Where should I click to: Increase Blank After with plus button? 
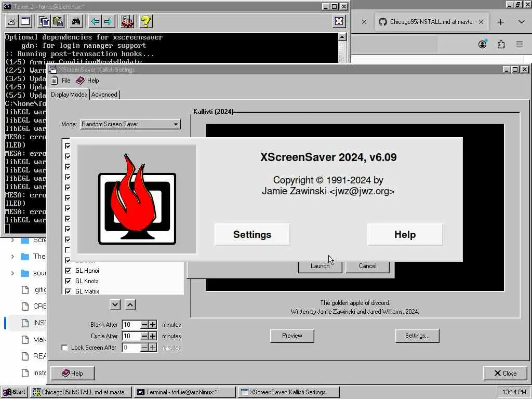(x=153, y=325)
